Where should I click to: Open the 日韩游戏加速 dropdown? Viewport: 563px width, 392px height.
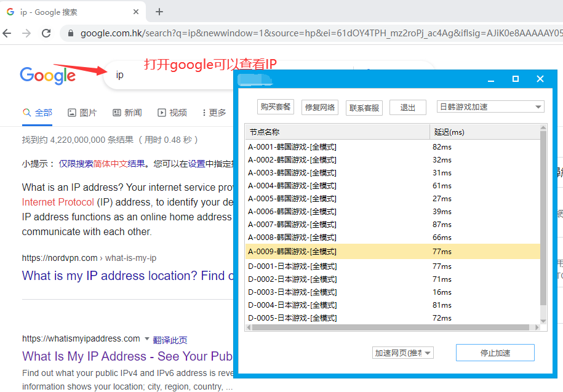(490, 107)
